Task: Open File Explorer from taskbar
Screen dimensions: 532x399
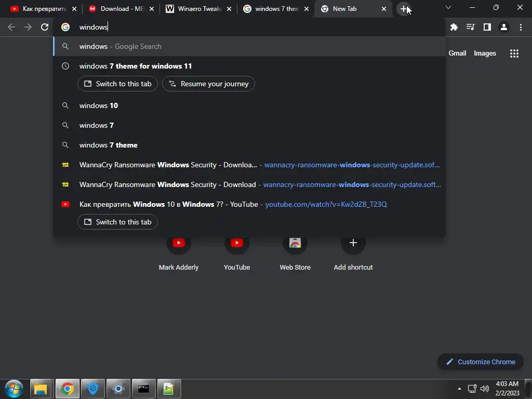Action: coord(41,389)
